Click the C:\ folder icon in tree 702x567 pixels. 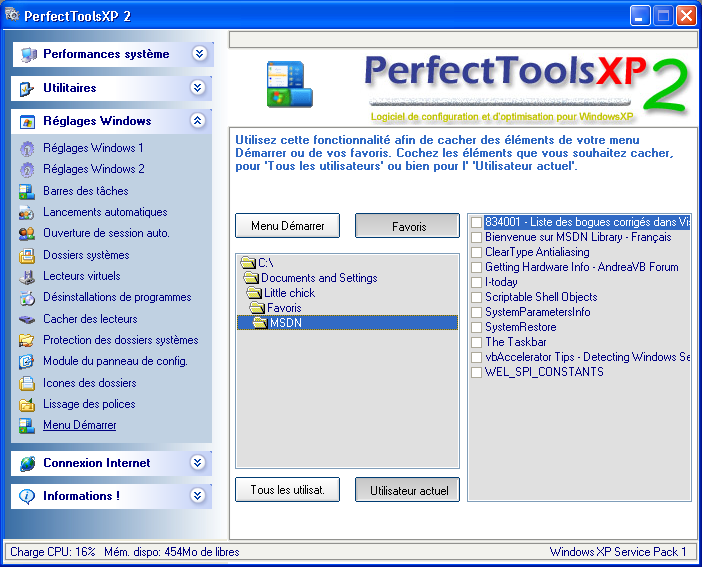click(x=248, y=262)
